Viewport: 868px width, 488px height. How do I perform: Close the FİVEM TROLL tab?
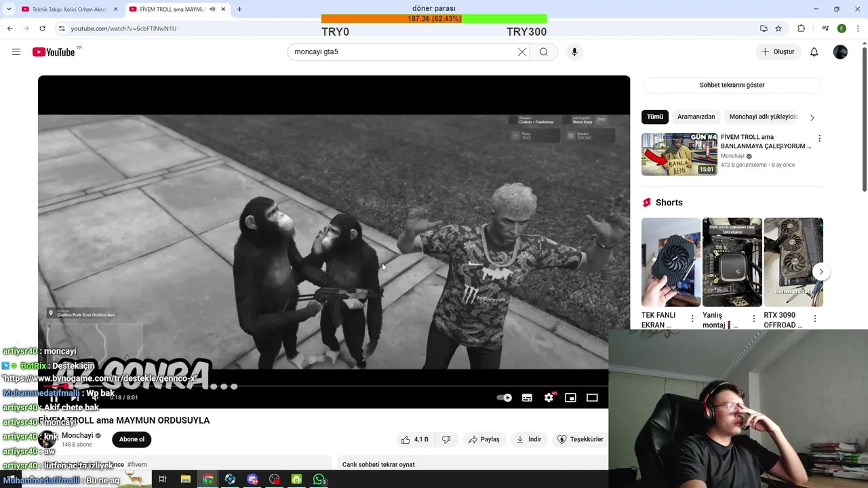coord(223,9)
